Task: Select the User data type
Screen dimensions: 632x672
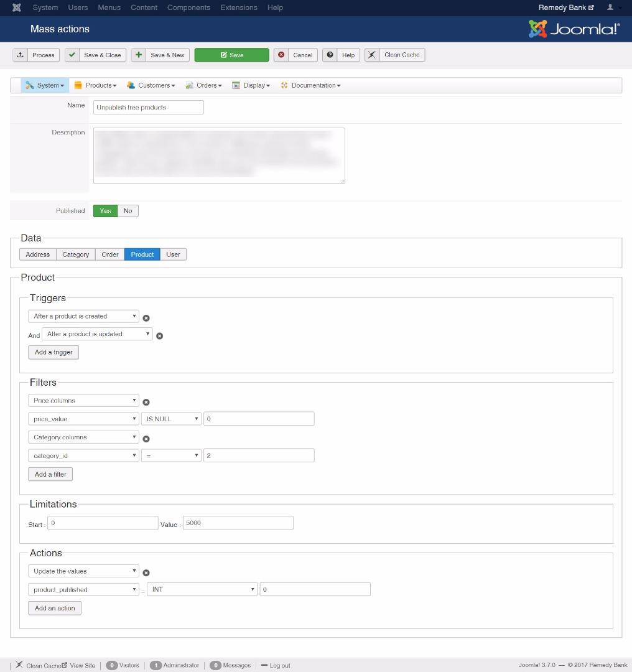Action: [173, 254]
